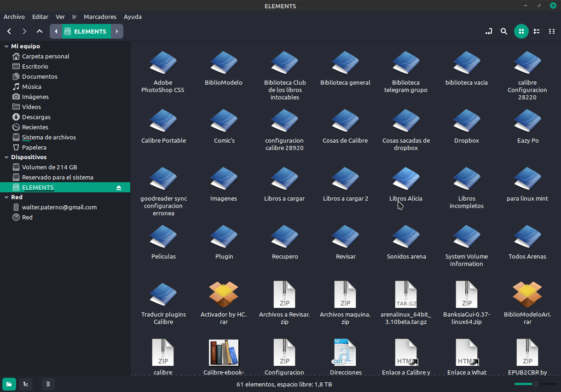Screen dimensions: 561x392
Task: Show places in sidebar button
Action: tap(9, 384)
